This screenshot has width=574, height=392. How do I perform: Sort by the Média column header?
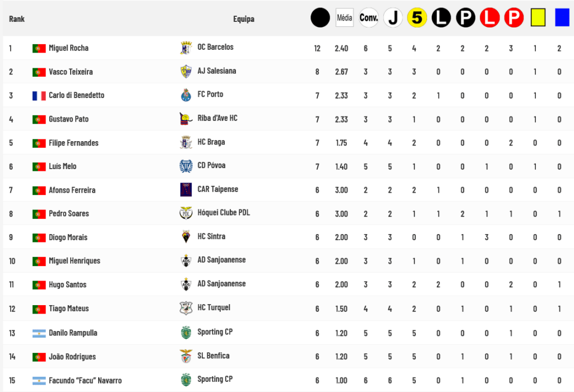coord(344,18)
